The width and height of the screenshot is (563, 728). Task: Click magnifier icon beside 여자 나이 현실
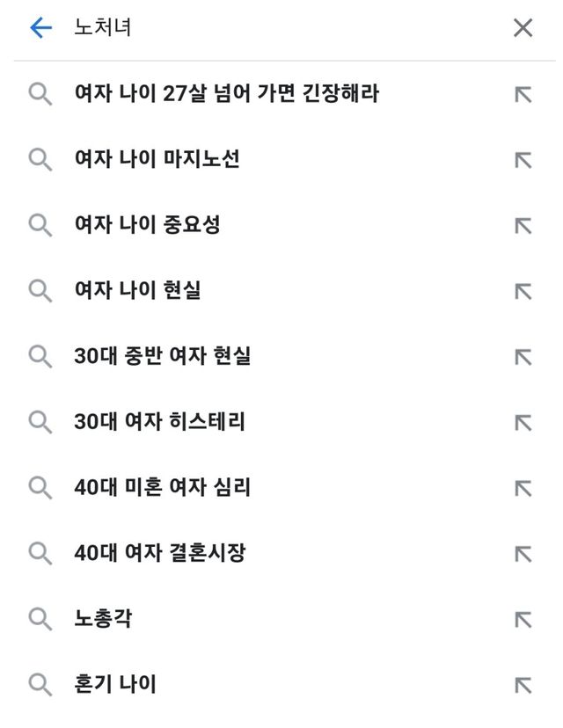40,291
